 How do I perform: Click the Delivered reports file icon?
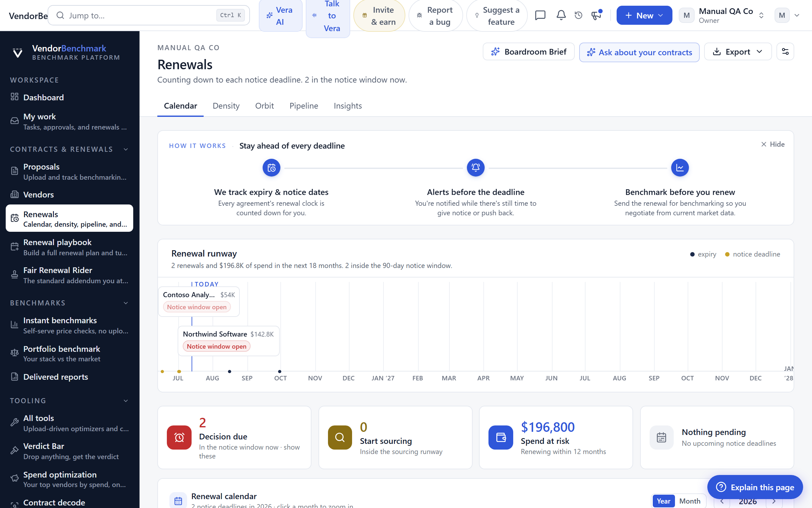(14, 376)
